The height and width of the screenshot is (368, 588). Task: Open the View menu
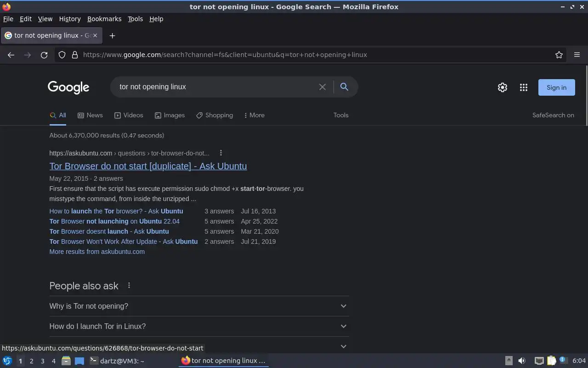point(45,19)
